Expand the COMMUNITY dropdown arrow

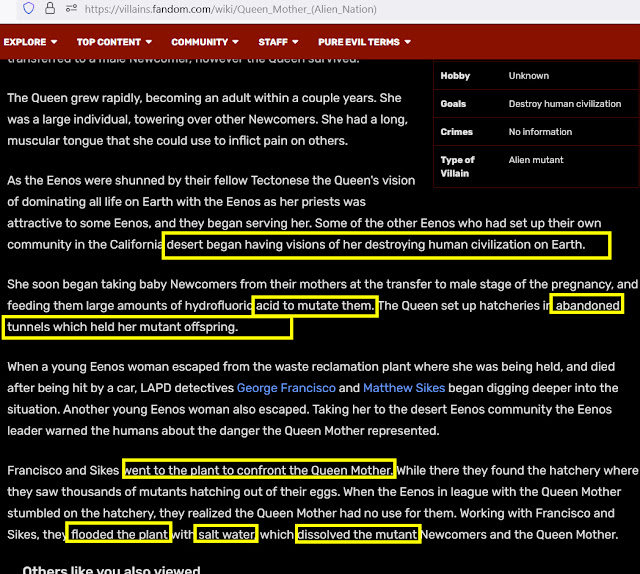(236, 42)
